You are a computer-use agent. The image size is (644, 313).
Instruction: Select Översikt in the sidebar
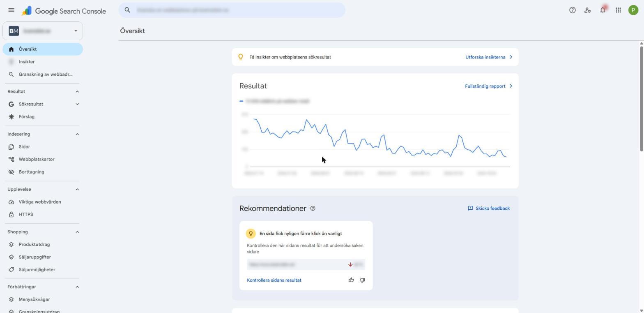click(x=43, y=49)
